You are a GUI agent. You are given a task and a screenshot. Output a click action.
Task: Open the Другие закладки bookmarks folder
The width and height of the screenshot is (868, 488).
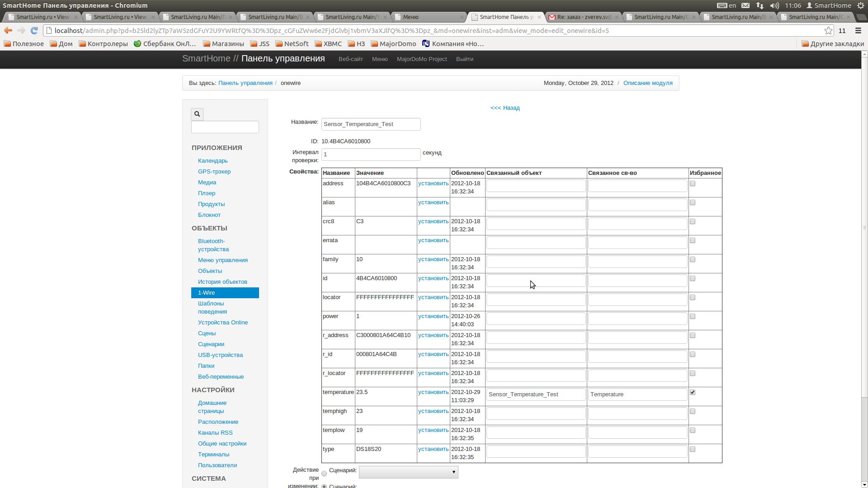(832, 44)
